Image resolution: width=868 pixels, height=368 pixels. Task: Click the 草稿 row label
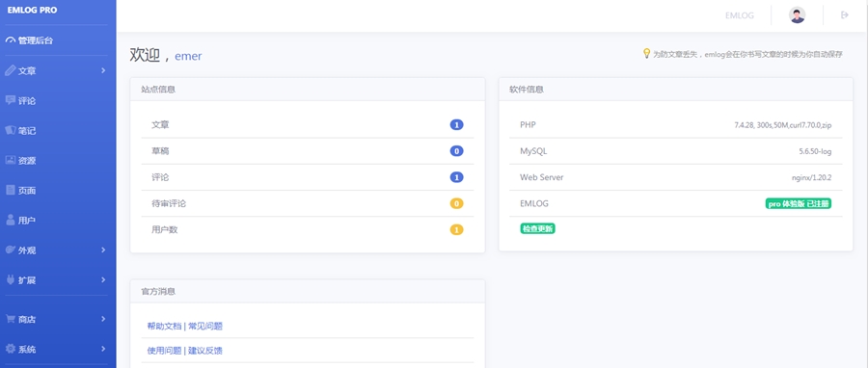click(x=160, y=151)
